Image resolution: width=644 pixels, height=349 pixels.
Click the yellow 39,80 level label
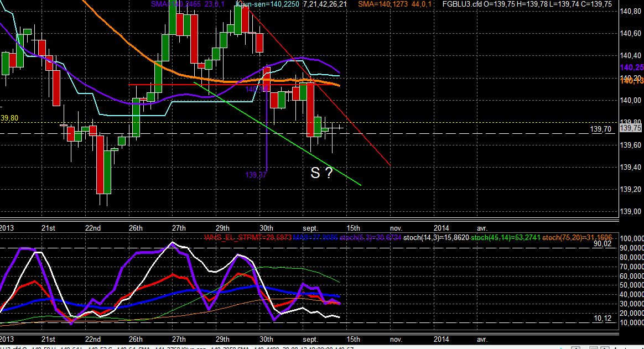click(x=9, y=118)
